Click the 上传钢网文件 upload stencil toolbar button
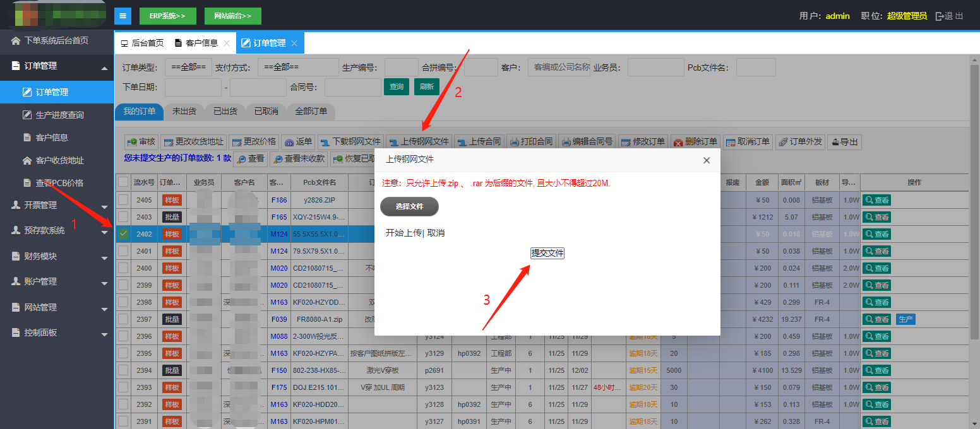 pos(418,142)
